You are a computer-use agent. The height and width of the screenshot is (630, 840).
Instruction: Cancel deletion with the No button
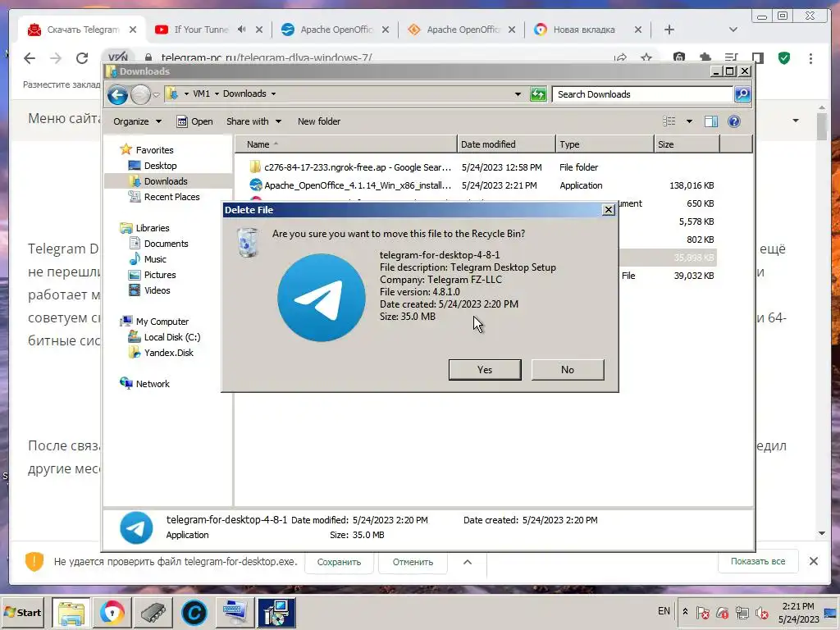pyautogui.click(x=568, y=370)
